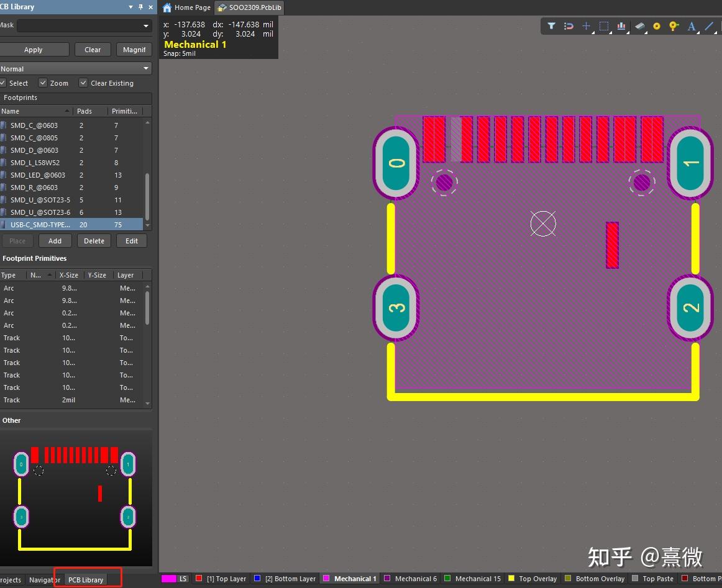
Task: Click the Apply button
Action: [34, 50]
